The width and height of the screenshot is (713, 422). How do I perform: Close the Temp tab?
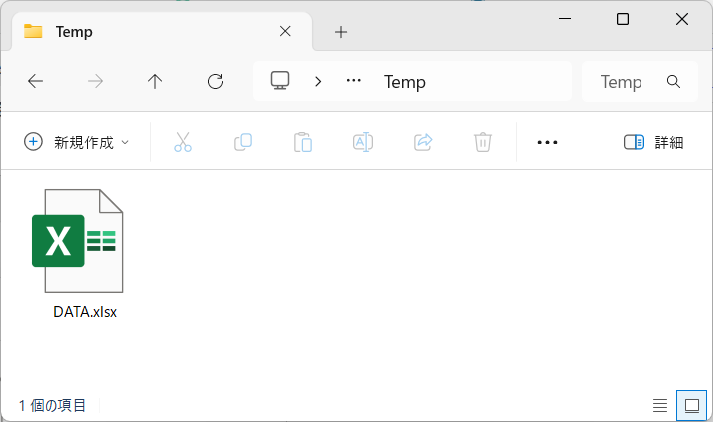point(285,31)
